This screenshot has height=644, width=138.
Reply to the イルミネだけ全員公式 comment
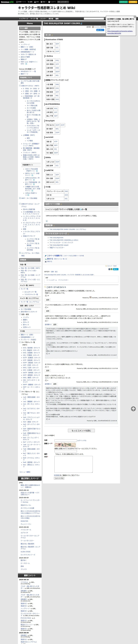(48, 311)
